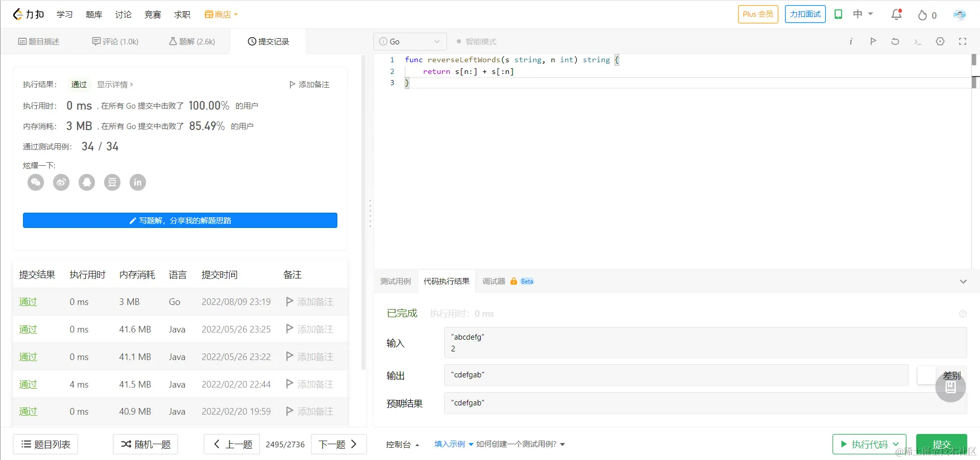
Task: Expand 显示详情 result details
Action: click(x=115, y=85)
